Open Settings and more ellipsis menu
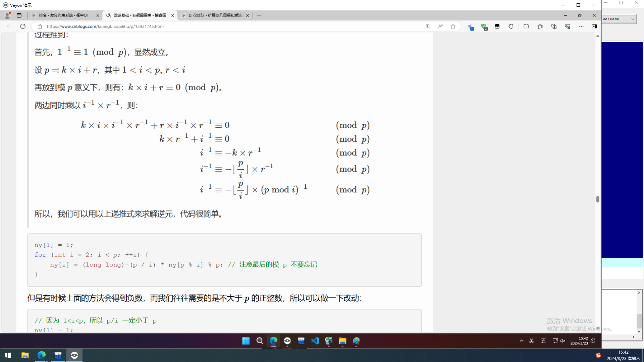The width and height of the screenshot is (644, 362). click(x=581, y=26)
